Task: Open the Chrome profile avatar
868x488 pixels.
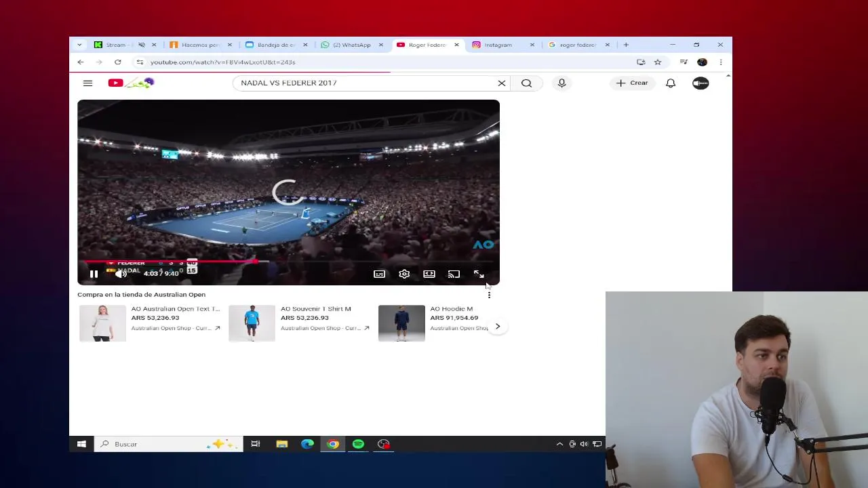Action: click(x=702, y=62)
